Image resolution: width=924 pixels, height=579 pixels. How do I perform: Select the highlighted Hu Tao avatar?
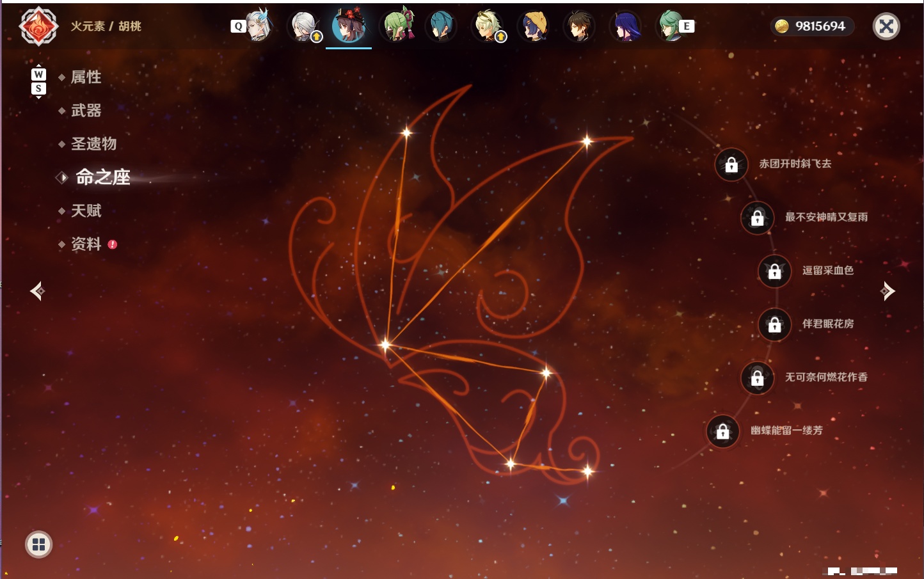point(349,26)
